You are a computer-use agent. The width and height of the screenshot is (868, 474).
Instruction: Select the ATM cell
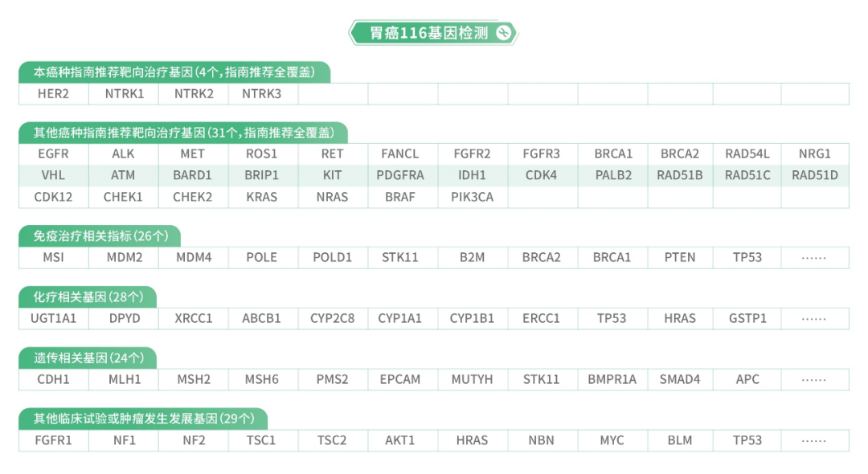coord(124,175)
